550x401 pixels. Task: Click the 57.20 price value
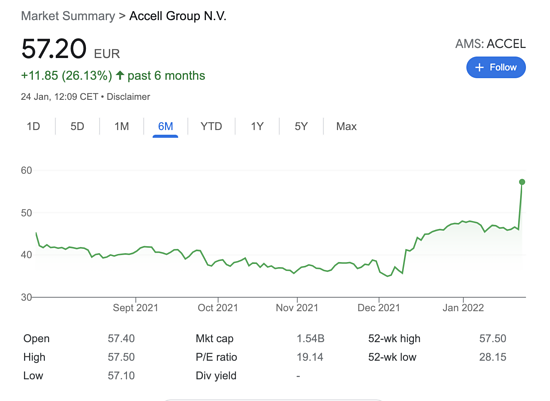[54, 48]
